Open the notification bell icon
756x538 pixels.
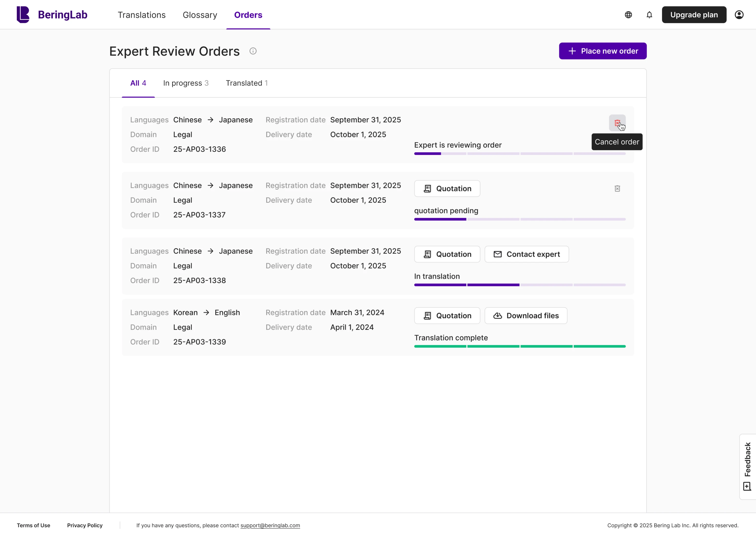(x=649, y=15)
